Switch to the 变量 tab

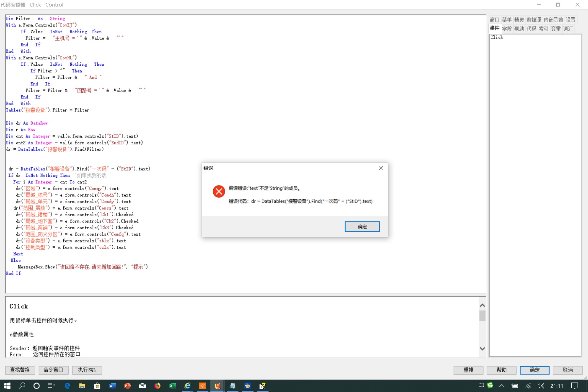tap(556, 29)
